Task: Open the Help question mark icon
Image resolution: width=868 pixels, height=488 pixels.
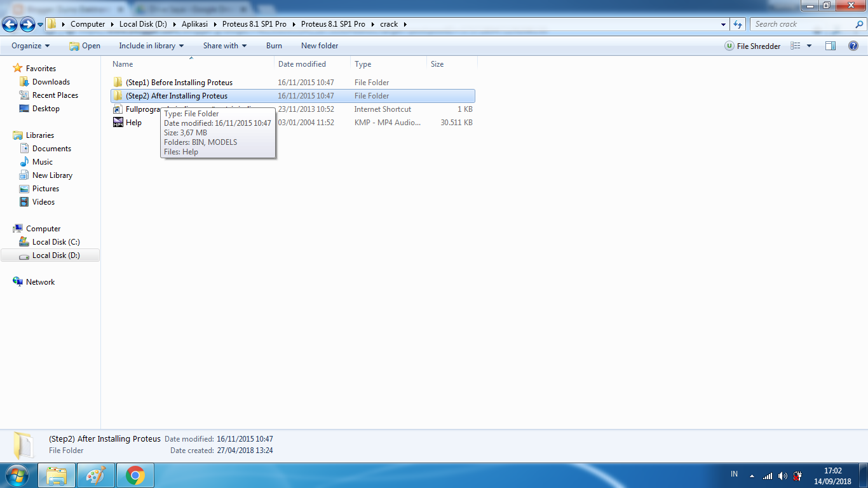Action: (x=853, y=46)
